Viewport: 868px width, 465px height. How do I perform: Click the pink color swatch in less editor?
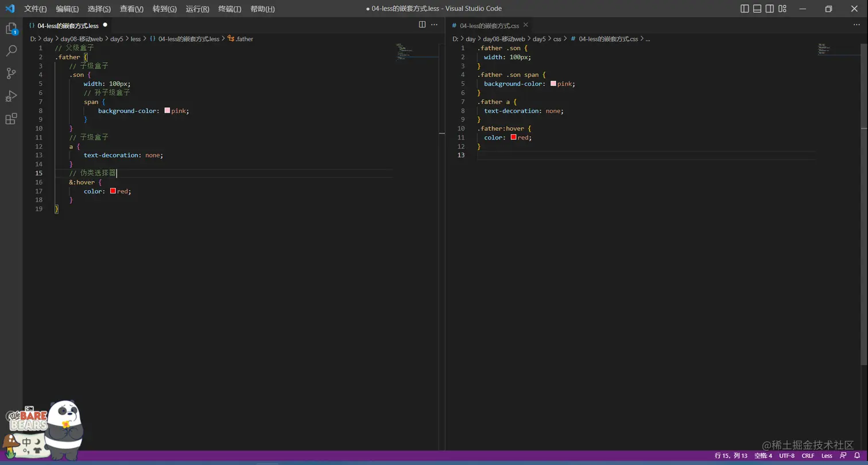tap(167, 110)
